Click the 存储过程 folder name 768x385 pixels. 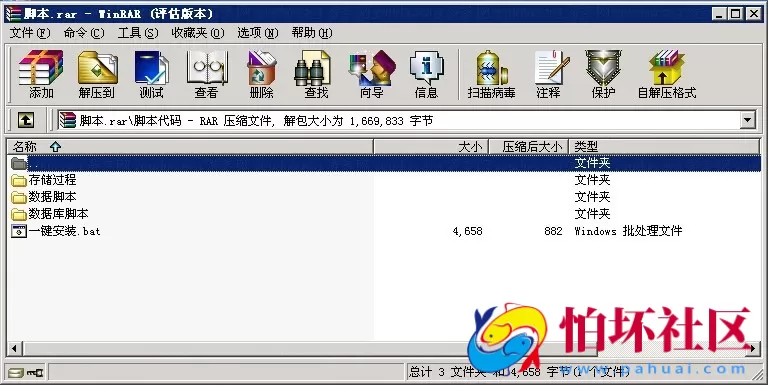(x=52, y=180)
